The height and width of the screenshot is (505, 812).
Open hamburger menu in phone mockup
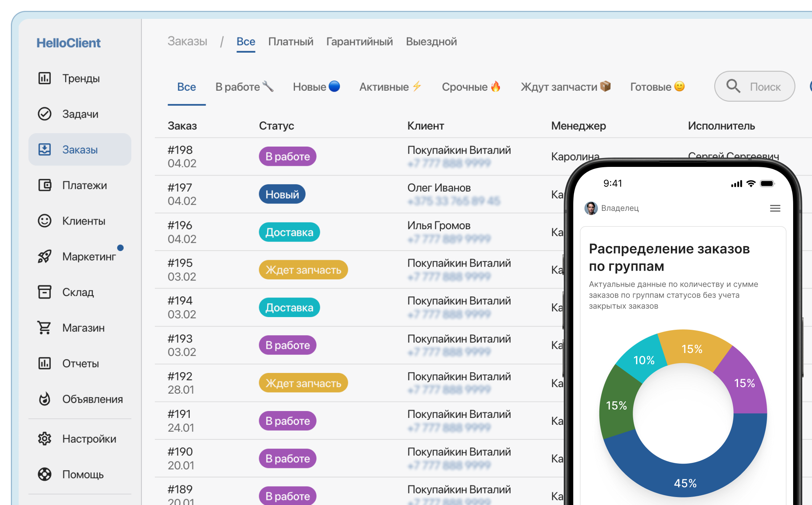tap(775, 208)
